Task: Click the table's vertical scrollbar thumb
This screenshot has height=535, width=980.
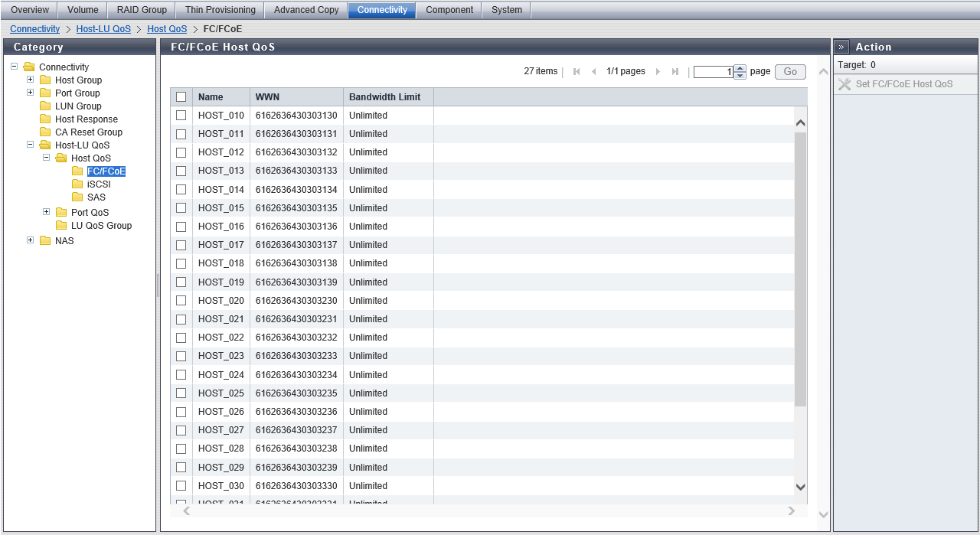Action: tap(800, 268)
